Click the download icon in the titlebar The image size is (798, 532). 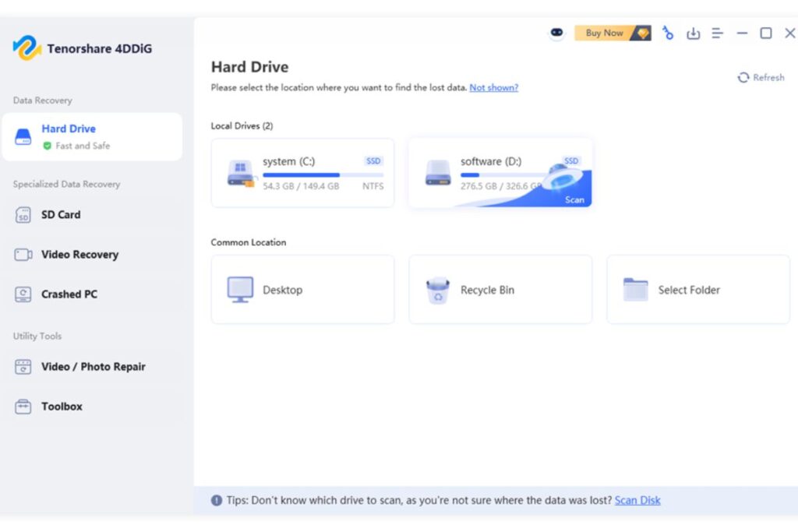click(693, 33)
